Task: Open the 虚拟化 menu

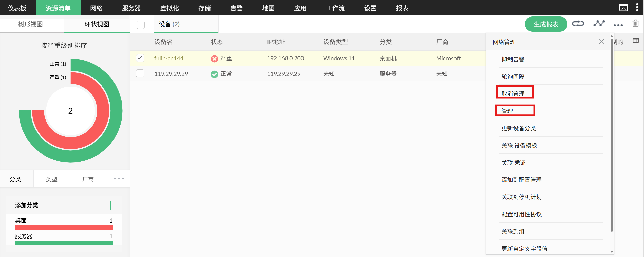Action: pyautogui.click(x=169, y=8)
